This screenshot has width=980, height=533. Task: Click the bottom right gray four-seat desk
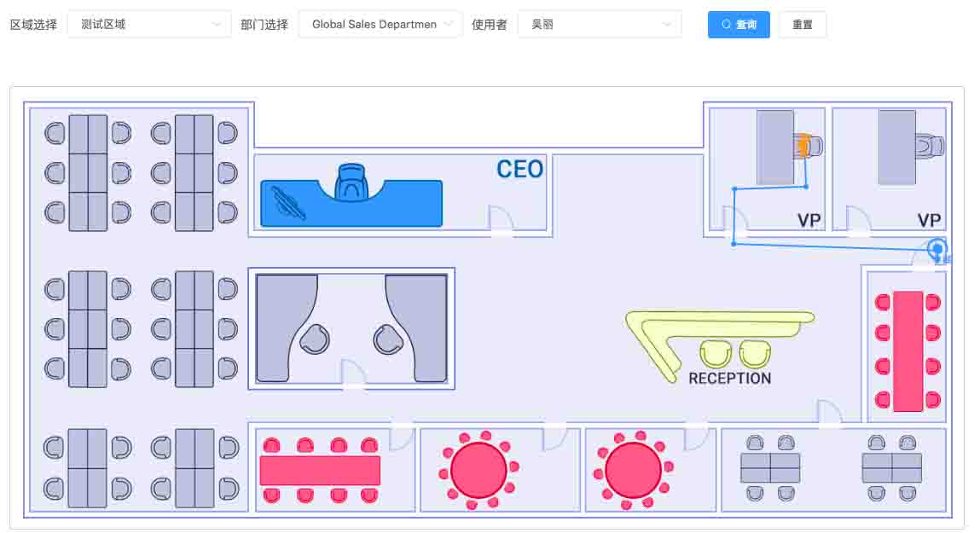coord(891,468)
